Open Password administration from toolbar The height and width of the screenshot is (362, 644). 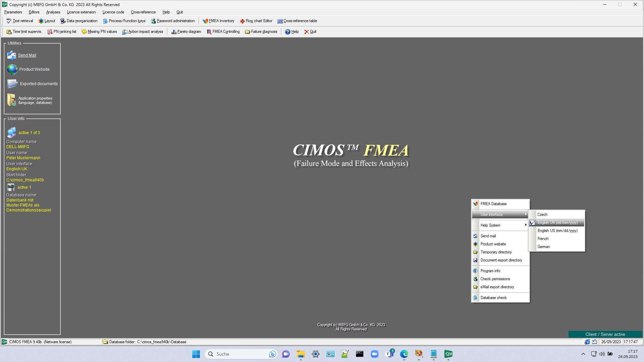[172, 21]
